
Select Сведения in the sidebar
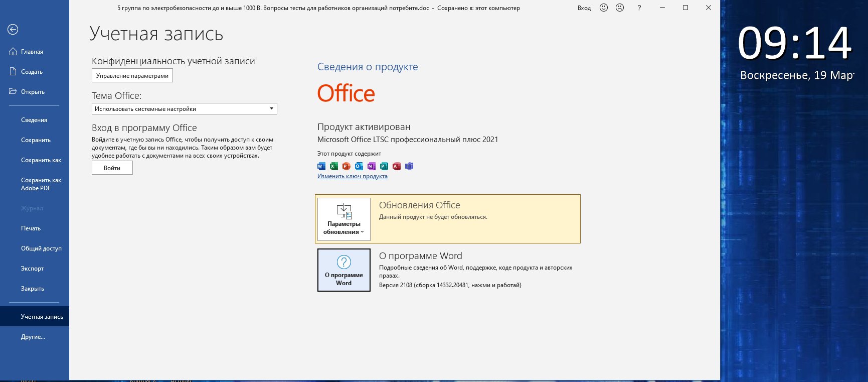(x=34, y=120)
